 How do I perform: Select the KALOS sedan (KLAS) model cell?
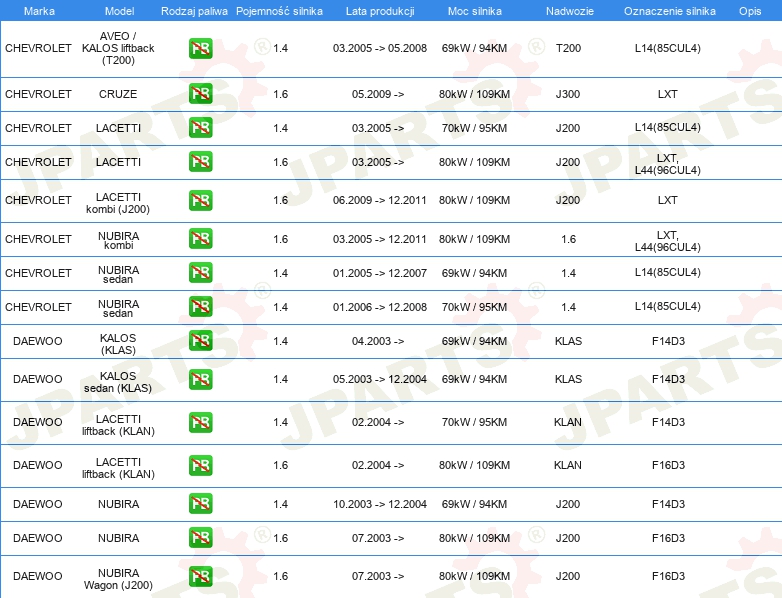118,382
